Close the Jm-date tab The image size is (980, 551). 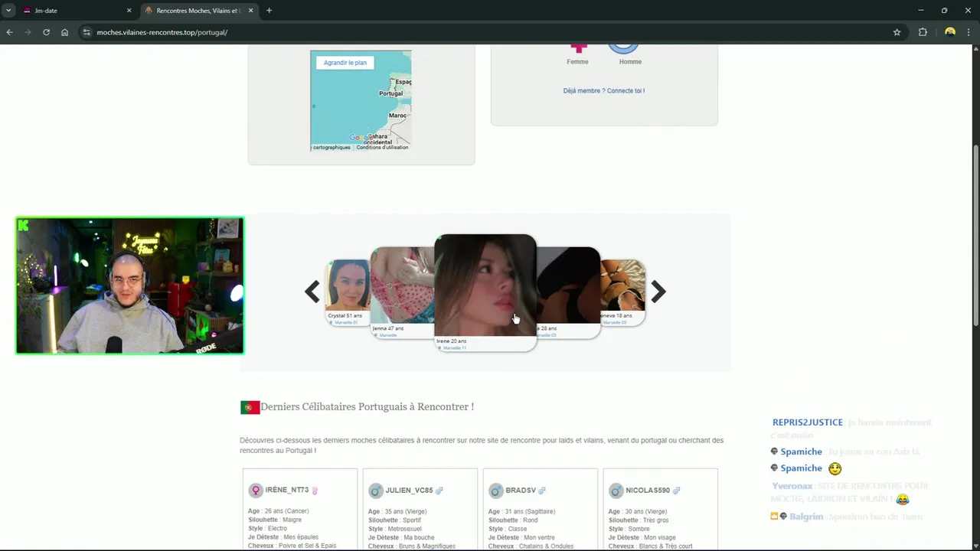click(x=129, y=11)
